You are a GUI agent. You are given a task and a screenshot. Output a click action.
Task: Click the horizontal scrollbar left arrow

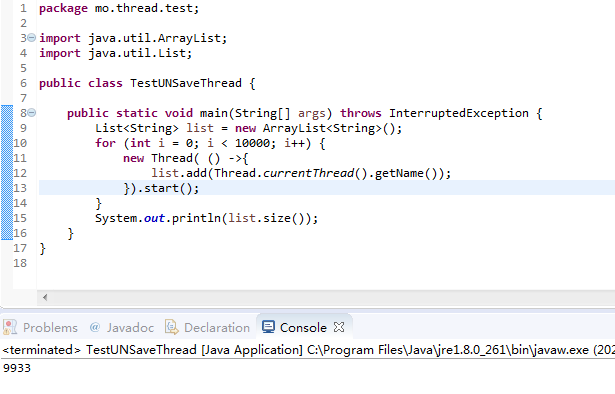(45, 298)
